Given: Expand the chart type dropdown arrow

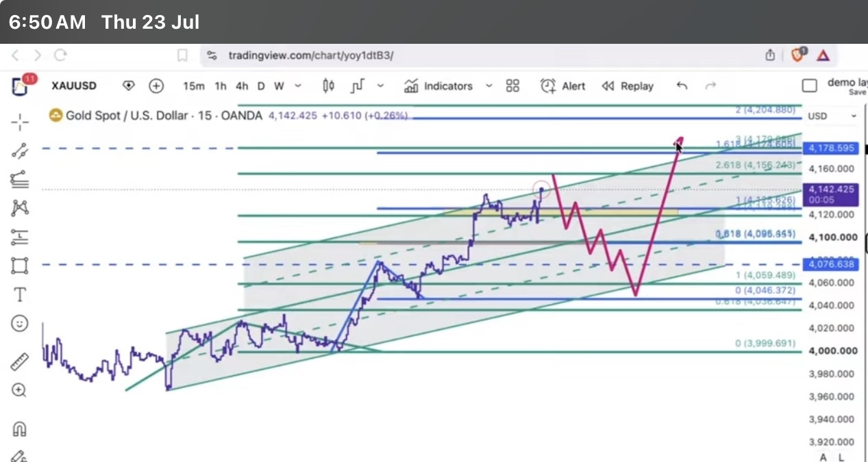Looking at the screenshot, I should coord(381,86).
